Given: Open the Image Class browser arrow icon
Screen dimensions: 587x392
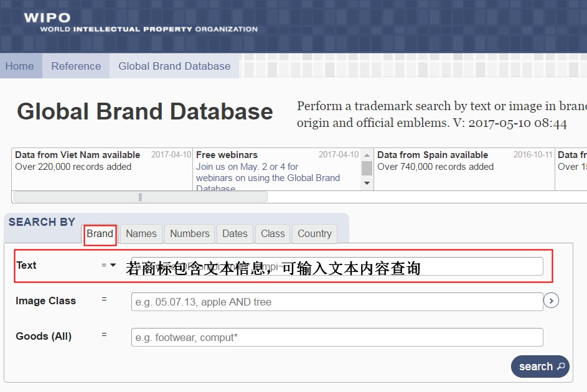Looking at the screenshot, I should (x=551, y=301).
